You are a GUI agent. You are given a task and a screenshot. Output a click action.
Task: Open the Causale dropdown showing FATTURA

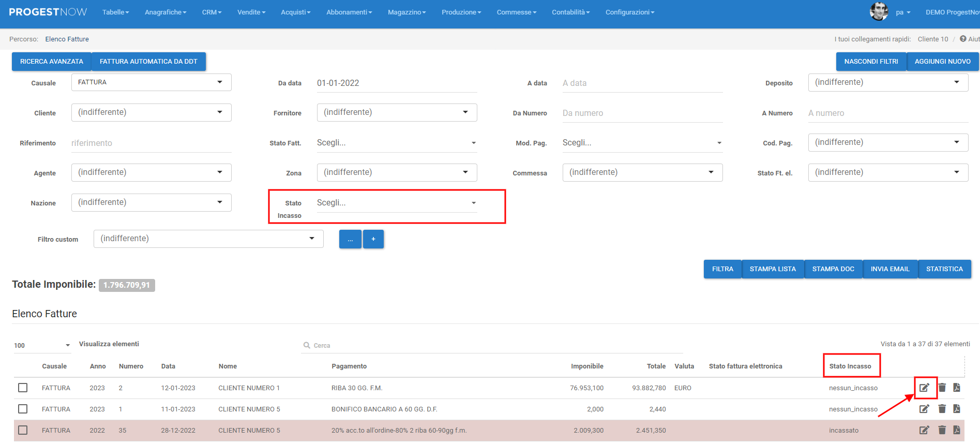click(x=151, y=82)
